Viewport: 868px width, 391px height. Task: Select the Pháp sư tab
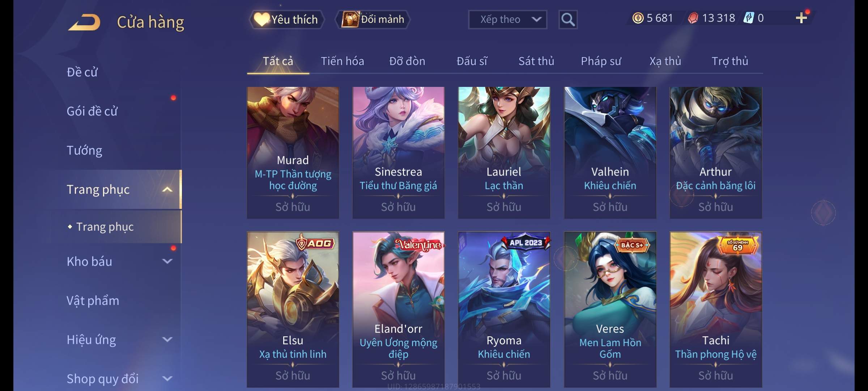click(601, 61)
